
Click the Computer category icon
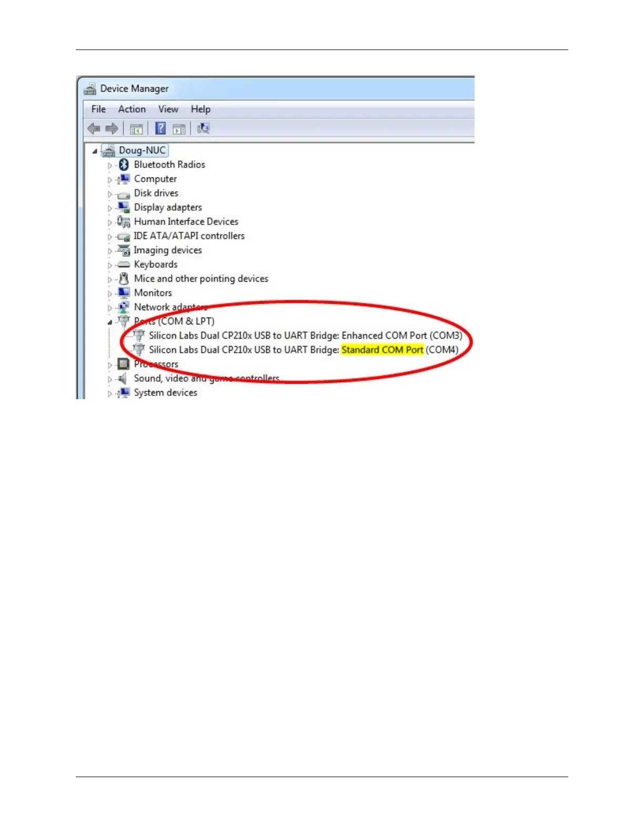[124, 179]
